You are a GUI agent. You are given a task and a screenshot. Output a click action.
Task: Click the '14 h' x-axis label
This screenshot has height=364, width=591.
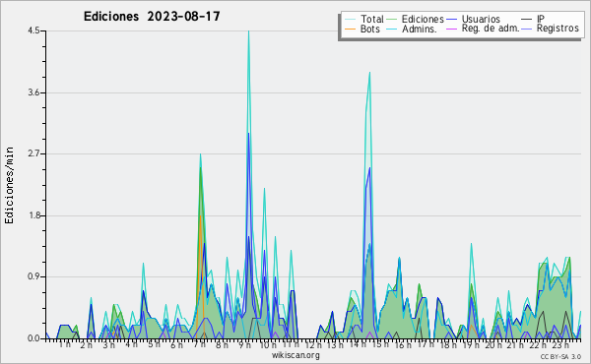pyautogui.click(x=359, y=344)
